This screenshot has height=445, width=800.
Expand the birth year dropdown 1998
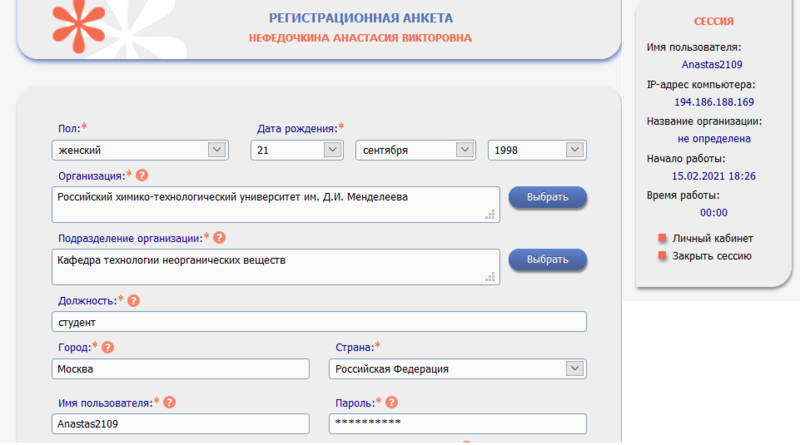point(537,150)
